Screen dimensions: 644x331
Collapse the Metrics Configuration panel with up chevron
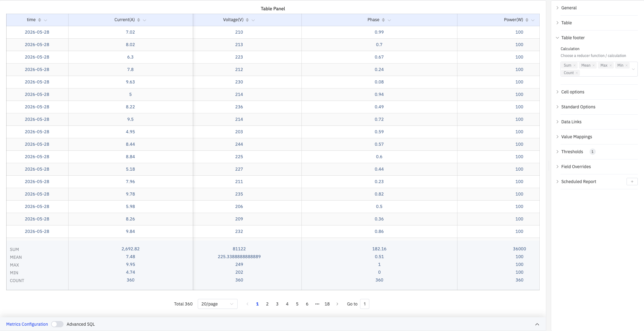pyautogui.click(x=537, y=324)
